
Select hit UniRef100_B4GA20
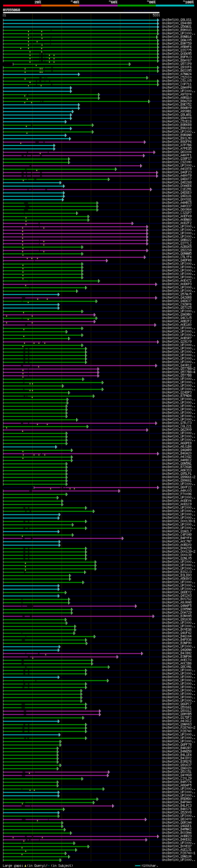(x=176, y=454)
